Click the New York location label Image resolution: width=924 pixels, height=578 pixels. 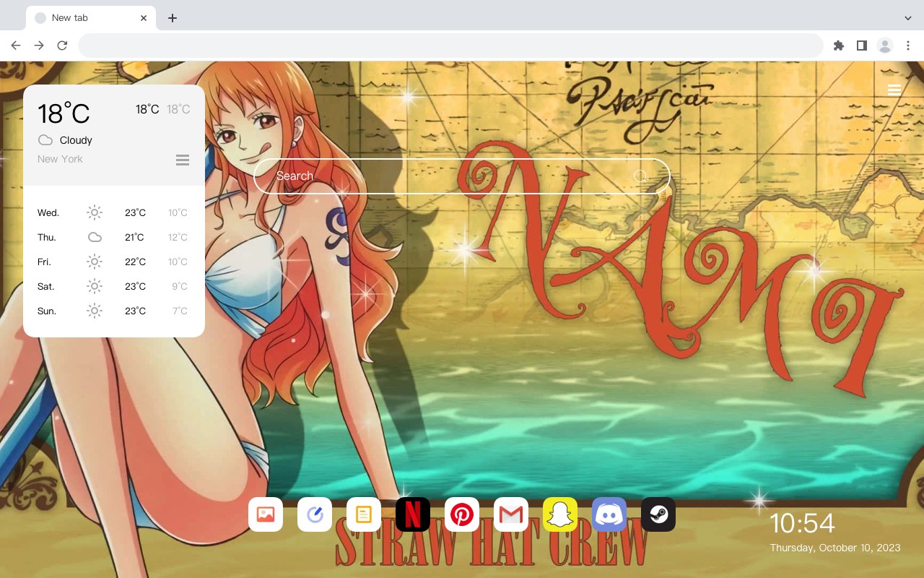click(60, 159)
